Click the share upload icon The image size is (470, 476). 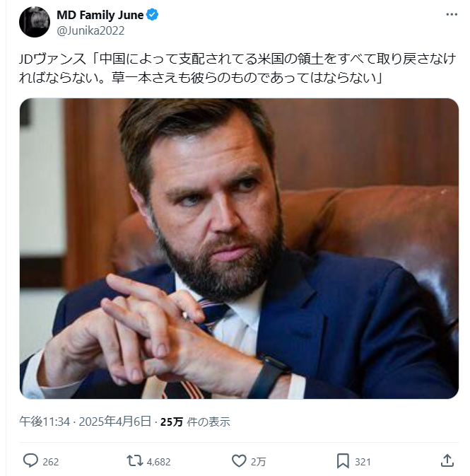[447, 461]
